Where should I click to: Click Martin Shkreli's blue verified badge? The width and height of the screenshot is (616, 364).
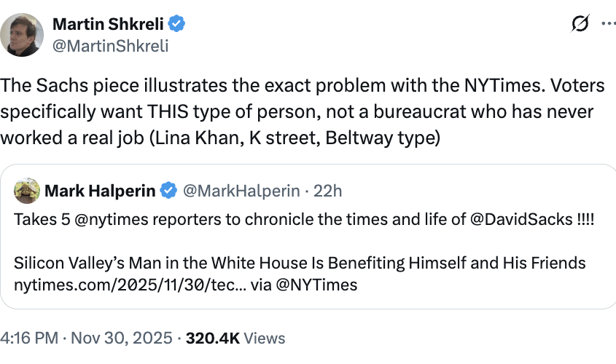[x=177, y=24]
